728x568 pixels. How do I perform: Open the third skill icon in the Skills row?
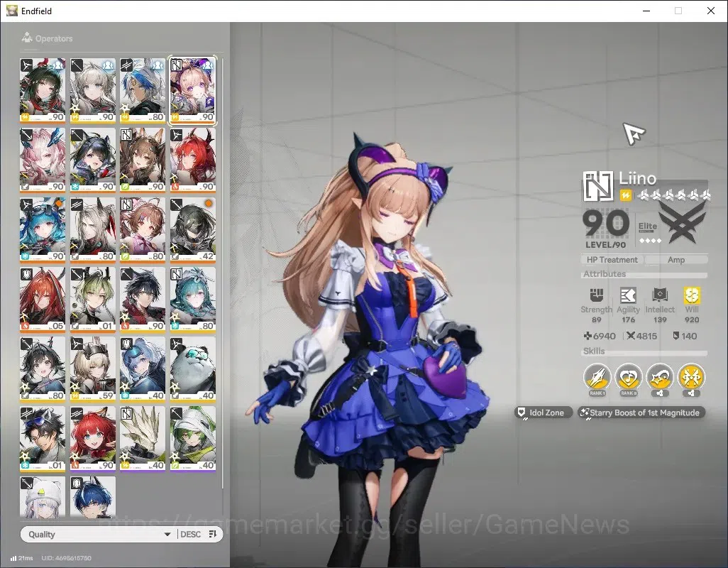[x=660, y=377]
